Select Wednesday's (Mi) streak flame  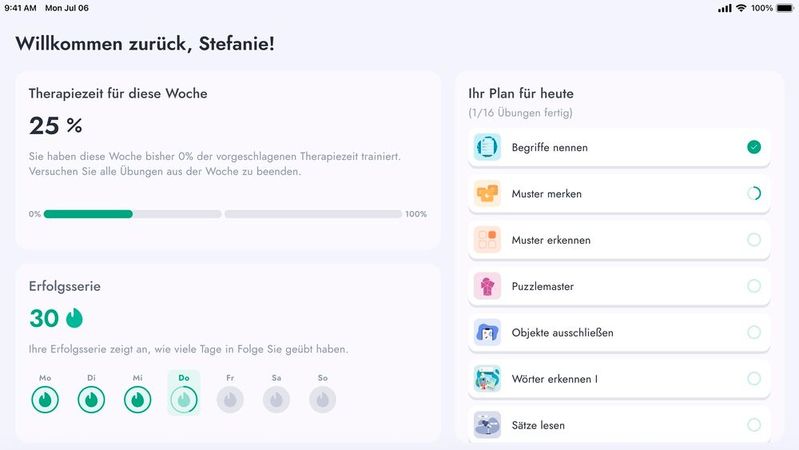point(138,400)
